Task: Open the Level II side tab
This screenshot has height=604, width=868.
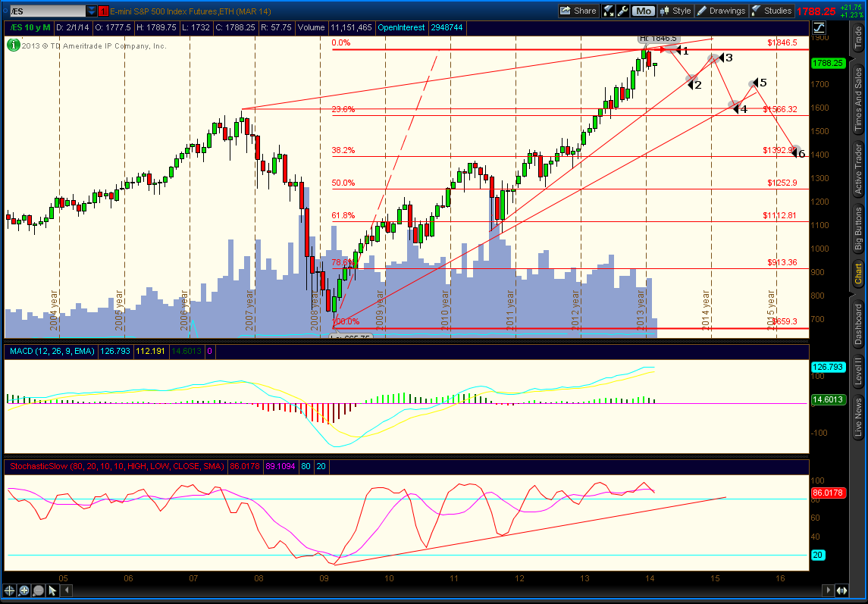Action: [858, 371]
